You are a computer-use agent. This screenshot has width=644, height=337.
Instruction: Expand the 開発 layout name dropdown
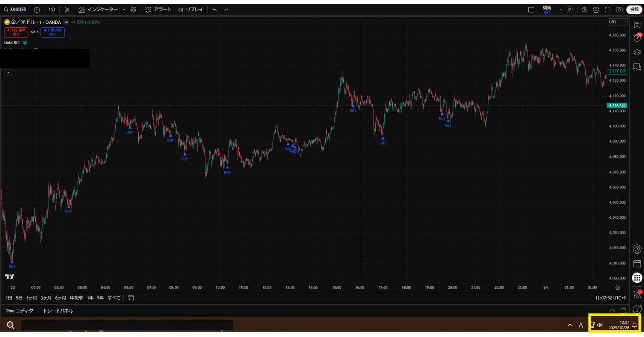[560, 10]
